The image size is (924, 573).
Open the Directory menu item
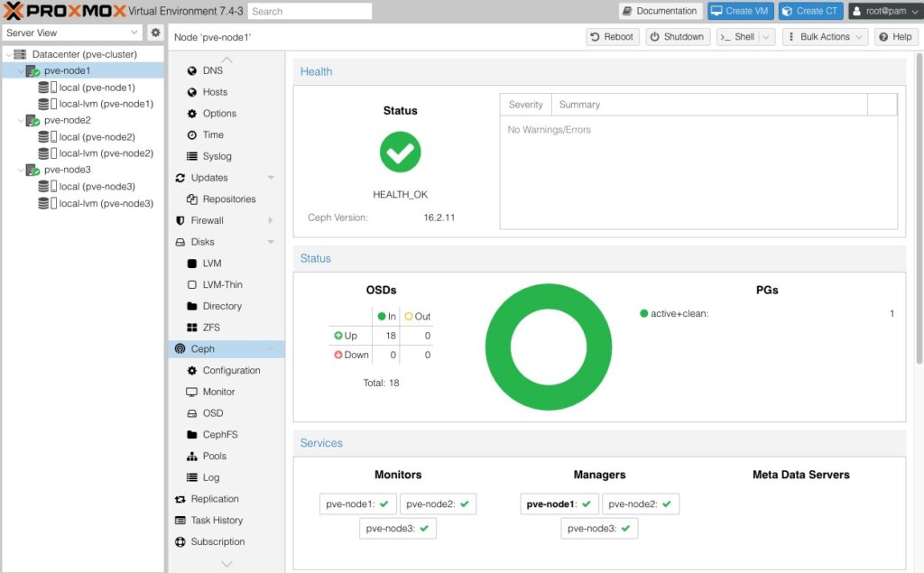click(226, 306)
